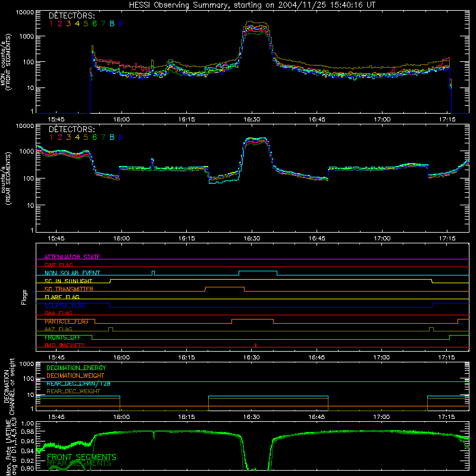Click the DECIMATION_ENERGY legend entry
This screenshot has width=476, height=476.
(76, 368)
